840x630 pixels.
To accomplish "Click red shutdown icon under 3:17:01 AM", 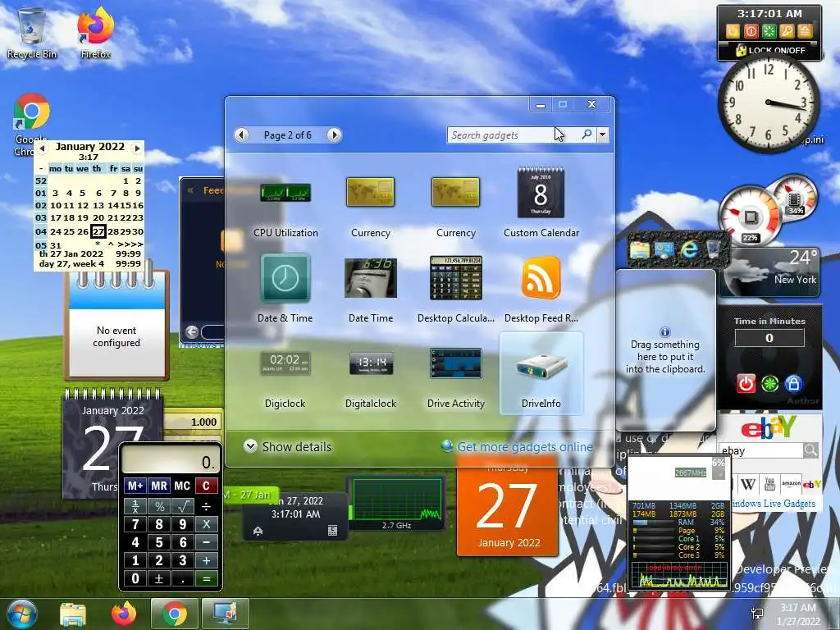I will 751,31.
